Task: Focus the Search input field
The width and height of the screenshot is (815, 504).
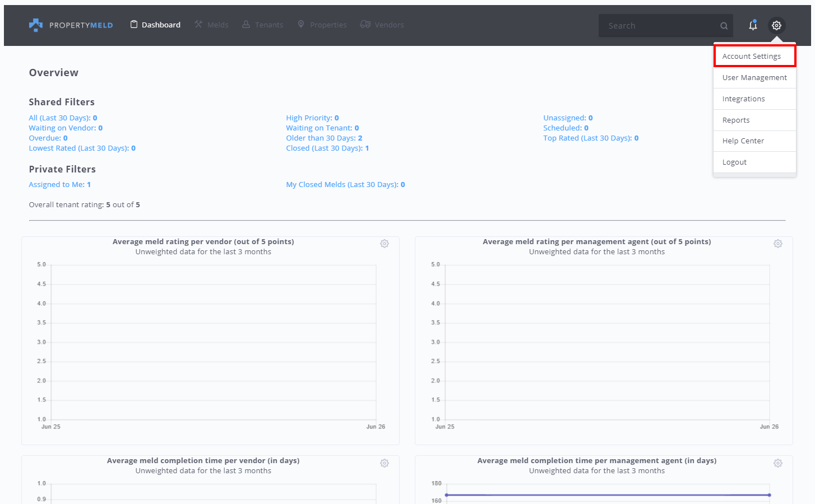Action: pyautogui.click(x=659, y=26)
